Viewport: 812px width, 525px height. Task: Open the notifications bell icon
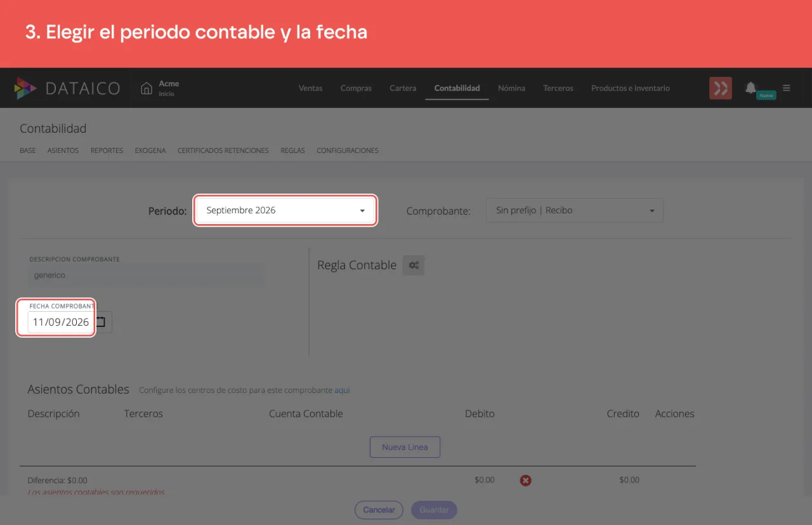pyautogui.click(x=751, y=88)
